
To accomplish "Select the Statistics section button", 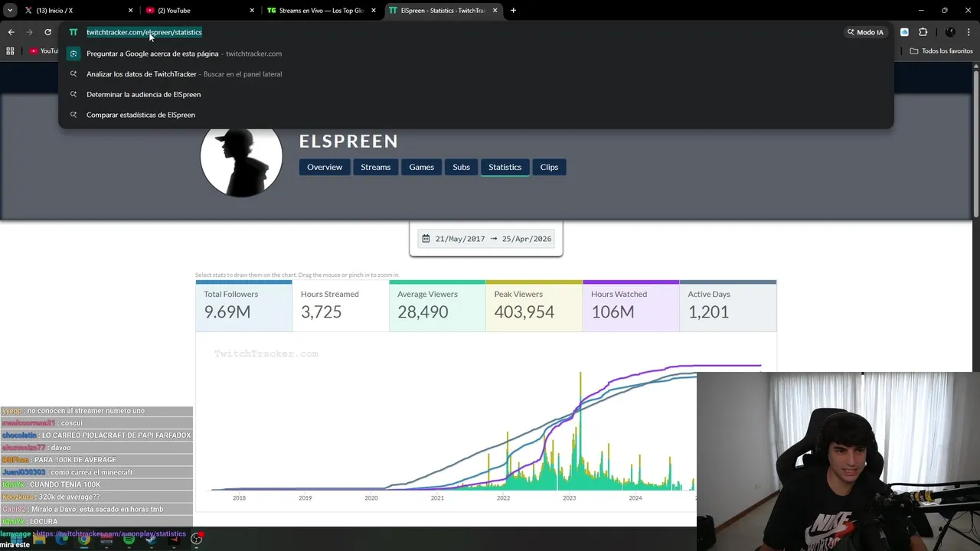I will pos(505,167).
